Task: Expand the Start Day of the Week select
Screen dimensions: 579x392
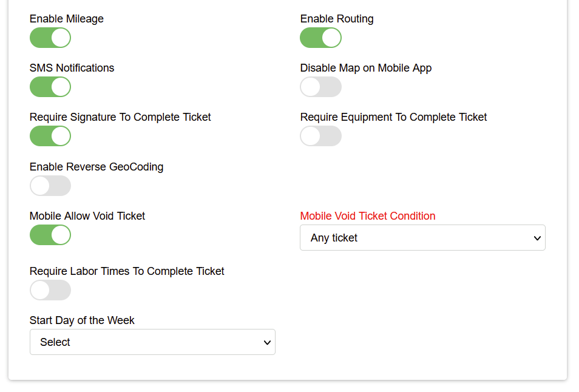Action: coord(152,342)
